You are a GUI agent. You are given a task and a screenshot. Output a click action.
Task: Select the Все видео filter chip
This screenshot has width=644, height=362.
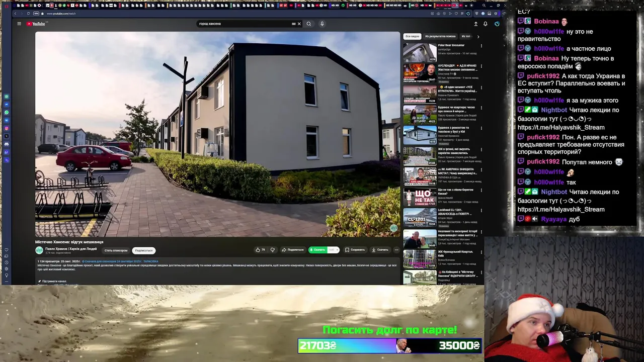point(412,36)
